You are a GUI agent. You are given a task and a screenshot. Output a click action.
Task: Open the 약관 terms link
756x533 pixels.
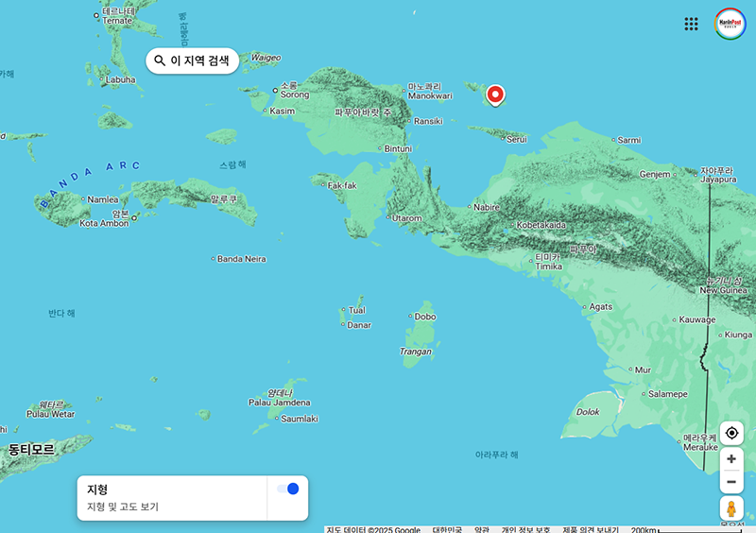pos(482,529)
